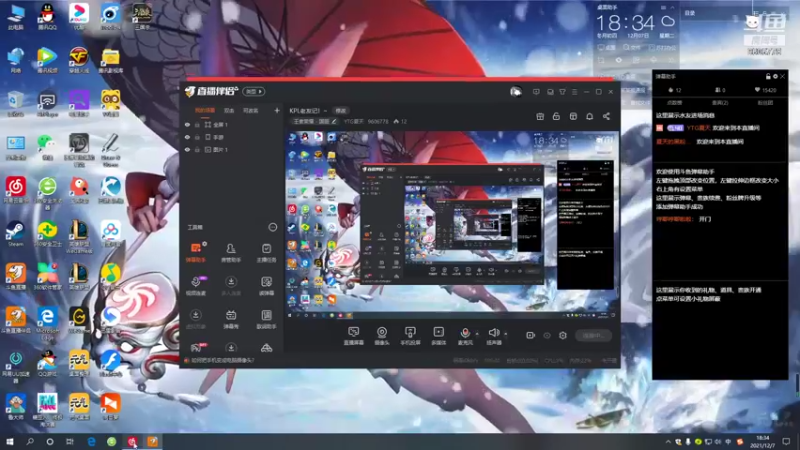Viewport: 800px width, 450px height.
Task: Open the 腾讯QQ desktop shortcut
Action: pos(47,16)
